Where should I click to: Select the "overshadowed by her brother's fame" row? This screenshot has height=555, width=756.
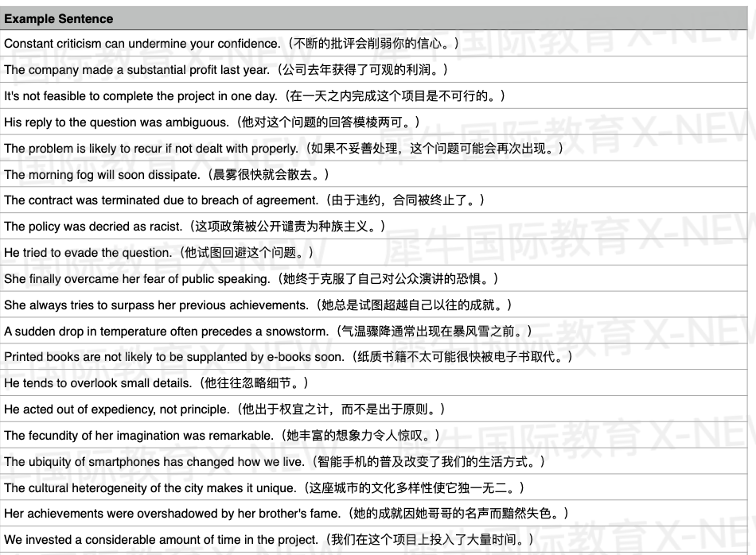pos(286,514)
